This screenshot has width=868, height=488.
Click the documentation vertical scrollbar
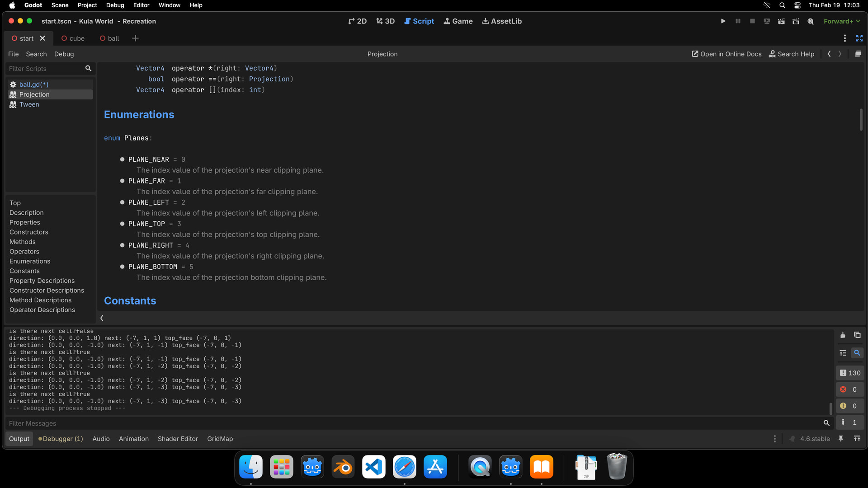861,120
